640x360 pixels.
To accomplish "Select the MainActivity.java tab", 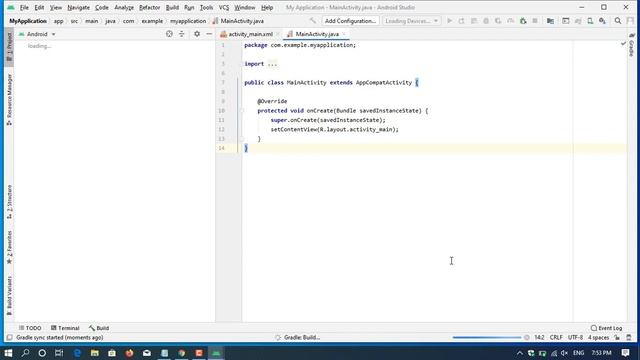I will (317, 34).
